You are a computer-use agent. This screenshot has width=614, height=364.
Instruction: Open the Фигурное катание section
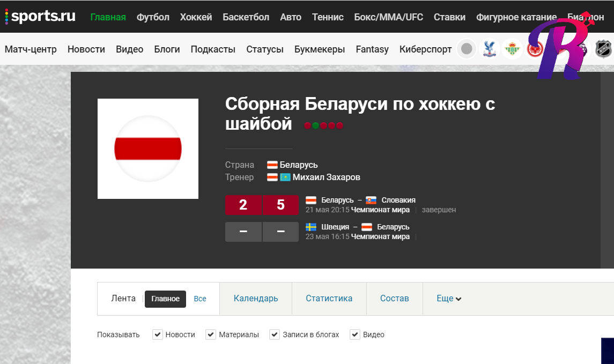point(516,17)
